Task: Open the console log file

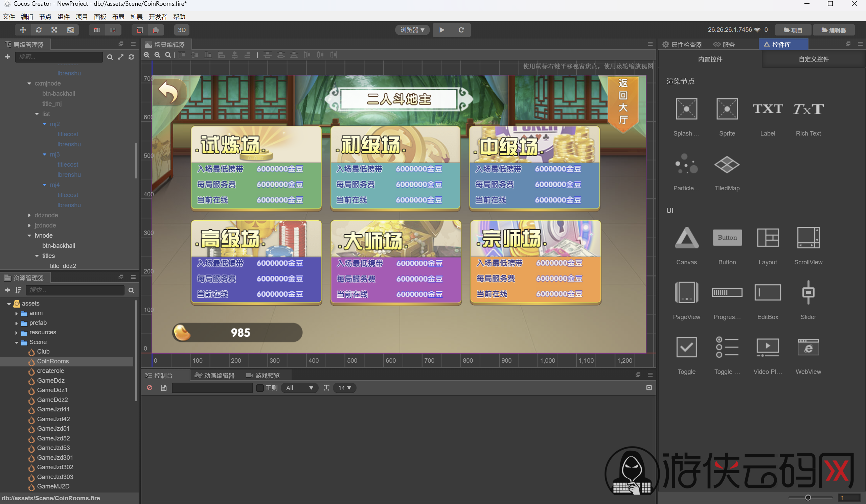Action: click(x=164, y=388)
